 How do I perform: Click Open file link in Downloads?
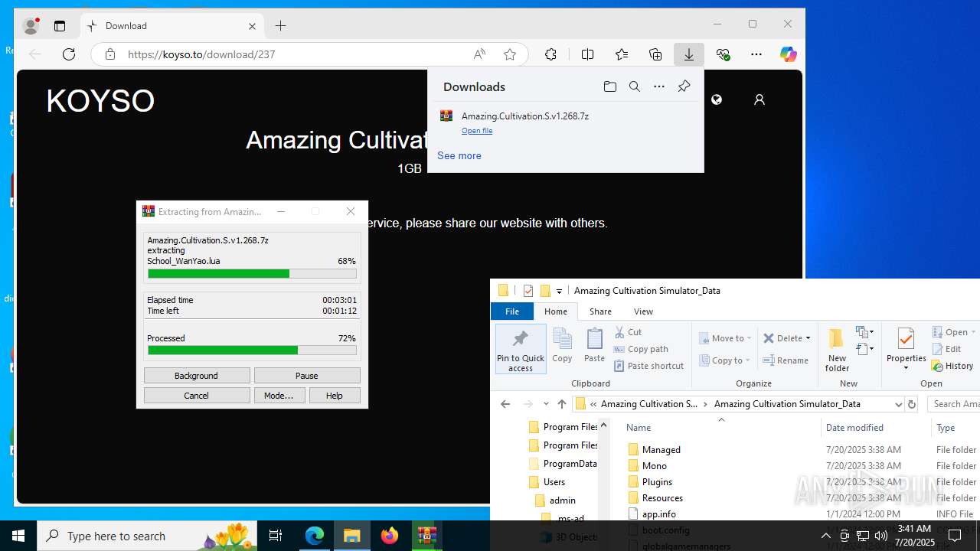477,131
